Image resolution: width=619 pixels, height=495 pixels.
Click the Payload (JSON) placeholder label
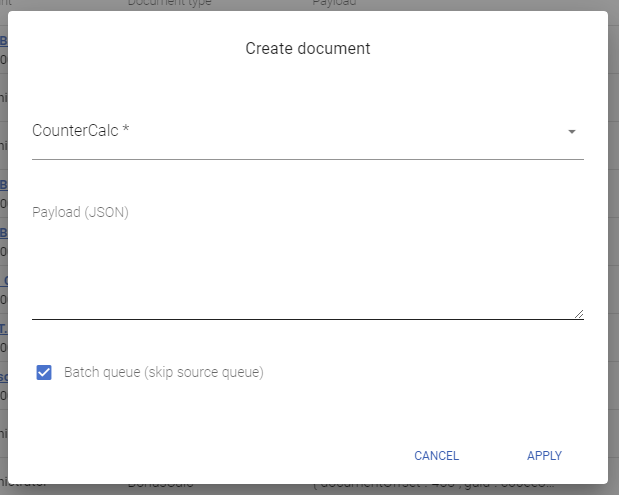(x=80, y=212)
